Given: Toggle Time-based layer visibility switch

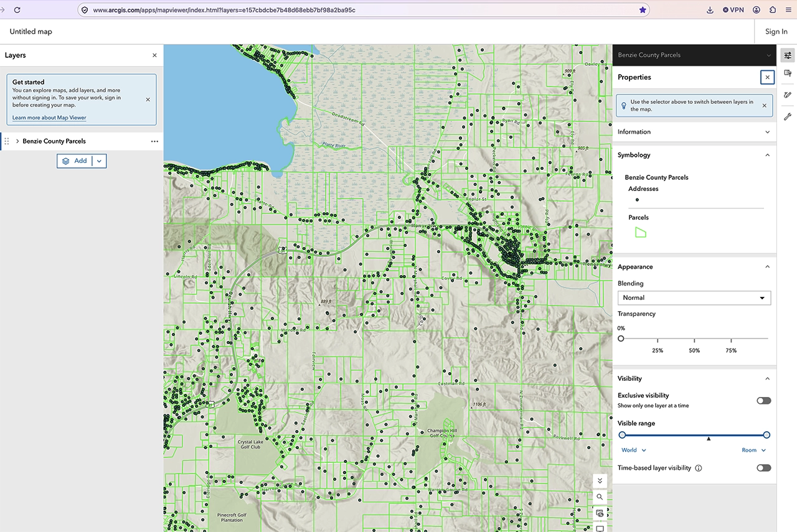Looking at the screenshot, I should click(x=764, y=468).
